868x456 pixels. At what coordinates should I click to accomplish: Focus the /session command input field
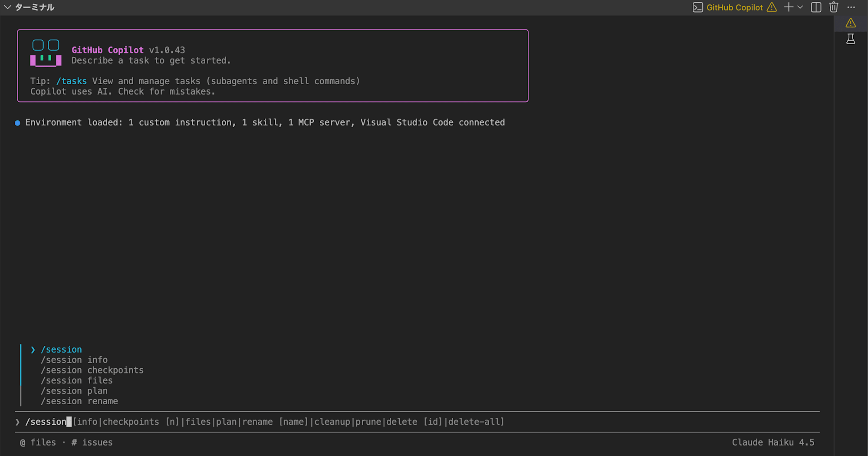point(417,422)
